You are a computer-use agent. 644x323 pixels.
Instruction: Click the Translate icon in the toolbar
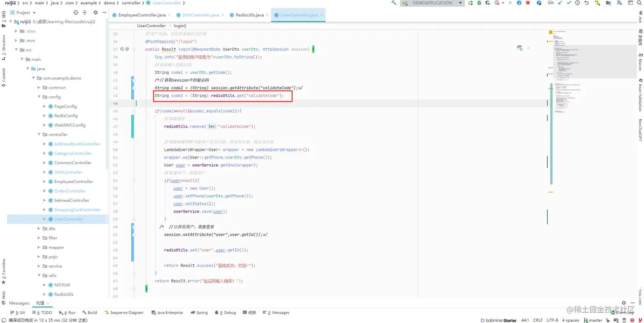click(x=619, y=3)
